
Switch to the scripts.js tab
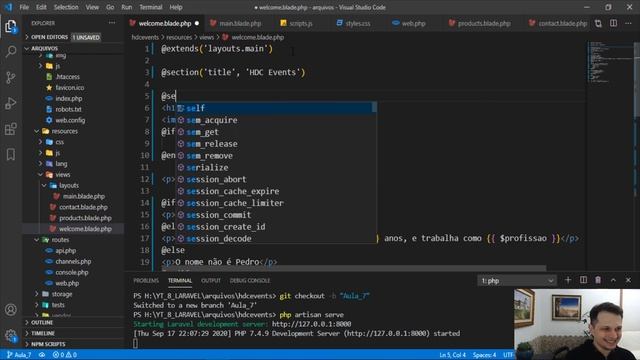[x=301, y=24]
